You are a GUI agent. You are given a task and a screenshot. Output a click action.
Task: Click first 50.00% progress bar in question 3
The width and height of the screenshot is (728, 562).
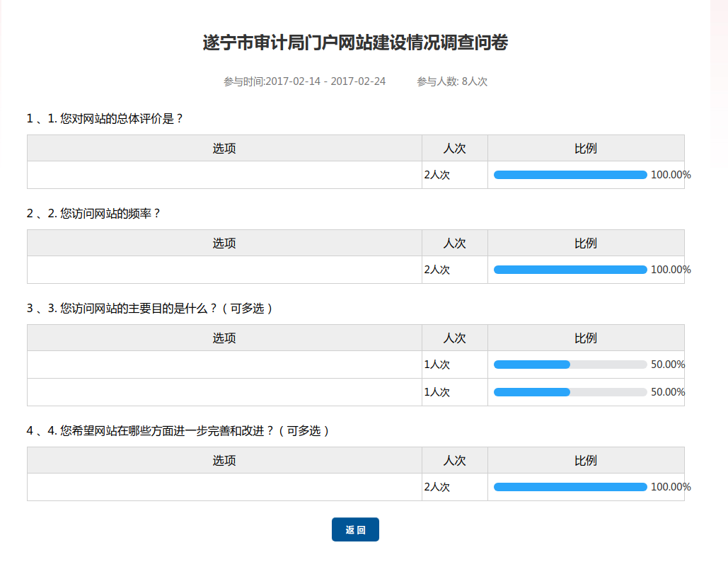(x=570, y=365)
